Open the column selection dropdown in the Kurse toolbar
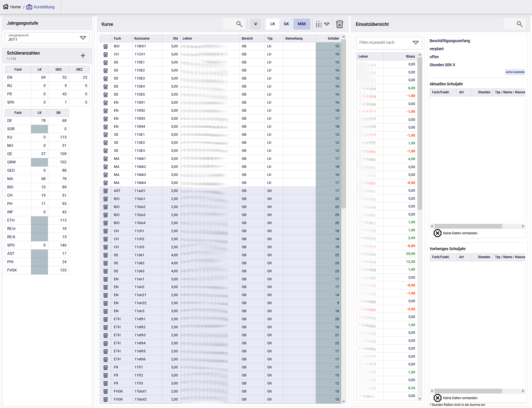The height and width of the screenshot is (408, 532). tap(322, 24)
